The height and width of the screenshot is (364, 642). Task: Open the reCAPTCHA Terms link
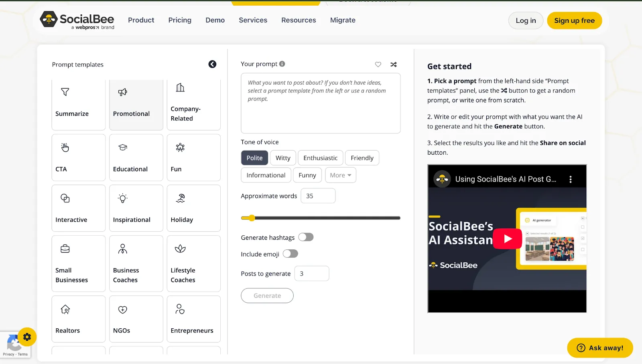coord(23,354)
